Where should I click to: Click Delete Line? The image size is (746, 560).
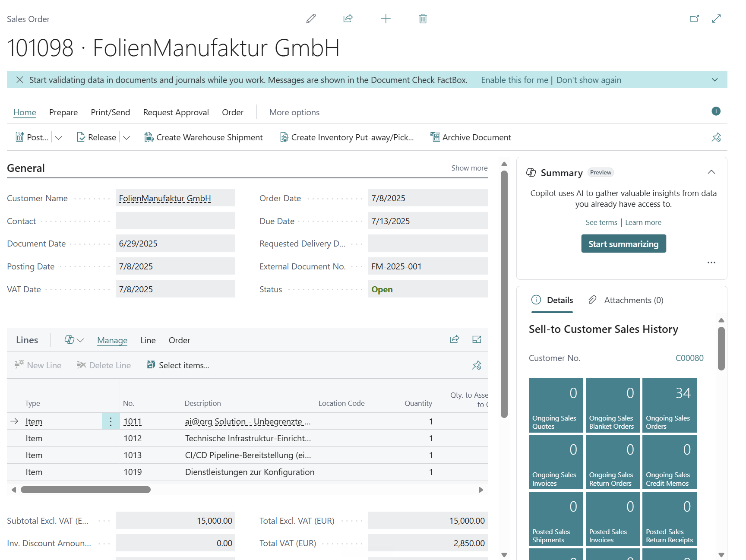point(104,365)
